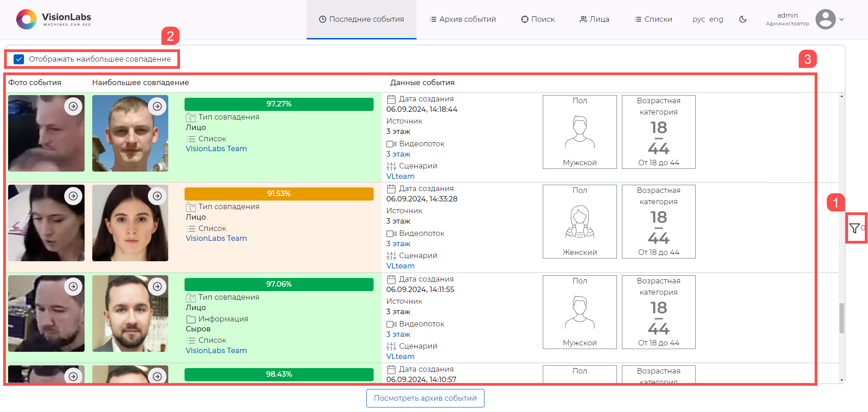Click calendar icon at 14:18:44 date
The image size is (868, 412).
[x=391, y=99]
